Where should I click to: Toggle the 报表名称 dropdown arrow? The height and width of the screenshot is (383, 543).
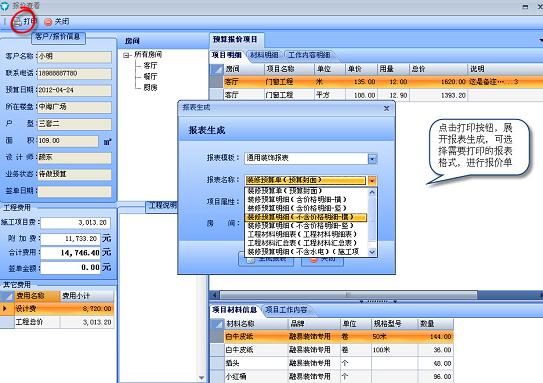pyautogui.click(x=372, y=180)
